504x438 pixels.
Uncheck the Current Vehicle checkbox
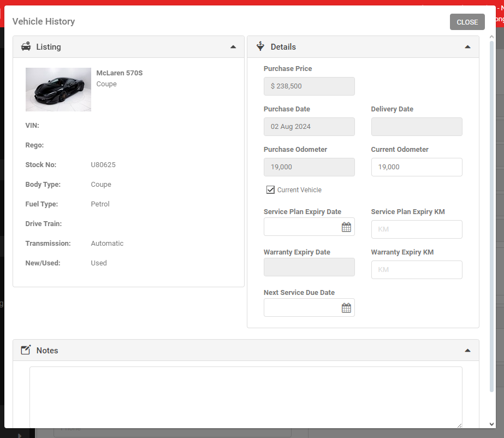270,190
